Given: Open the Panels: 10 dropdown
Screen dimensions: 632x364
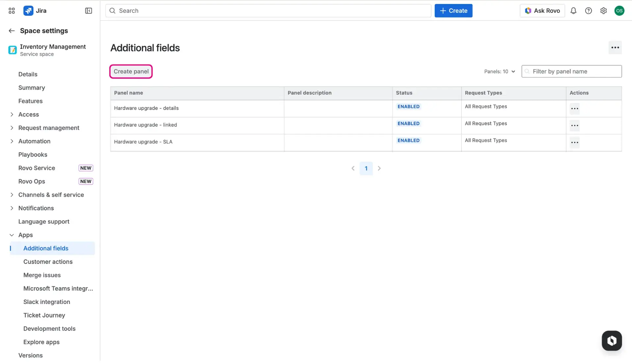Looking at the screenshot, I should 499,71.
